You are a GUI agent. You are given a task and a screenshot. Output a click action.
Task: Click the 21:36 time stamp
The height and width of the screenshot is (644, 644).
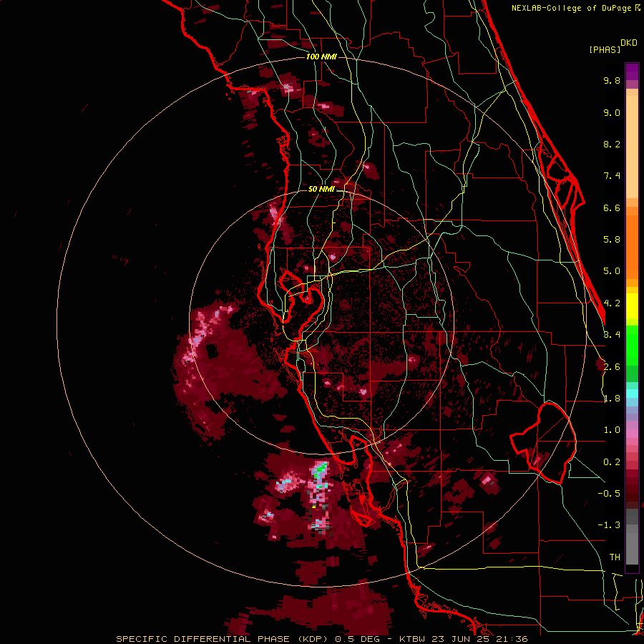pos(512,639)
